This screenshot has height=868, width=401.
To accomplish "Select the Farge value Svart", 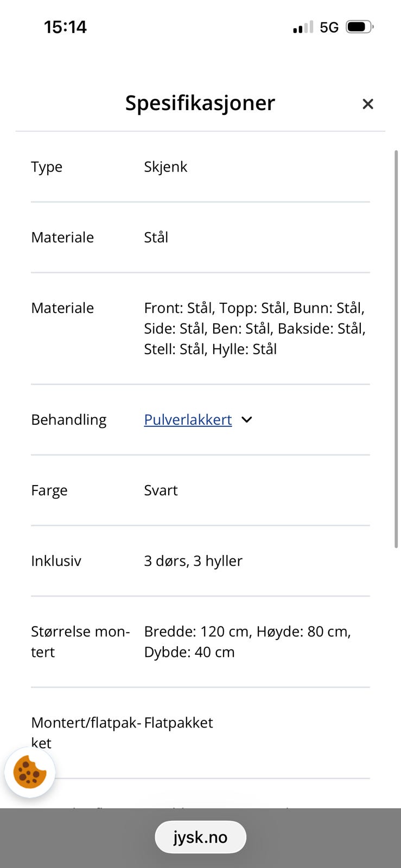I will [161, 490].
